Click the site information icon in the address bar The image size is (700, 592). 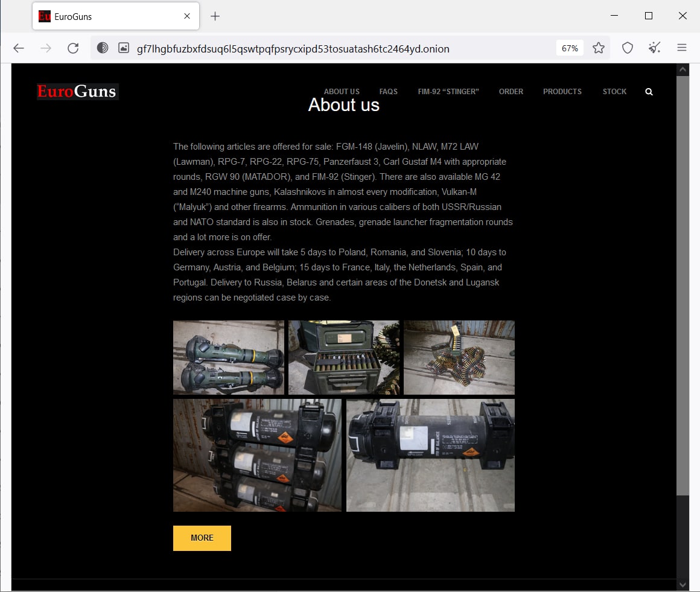(x=124, y=48)
